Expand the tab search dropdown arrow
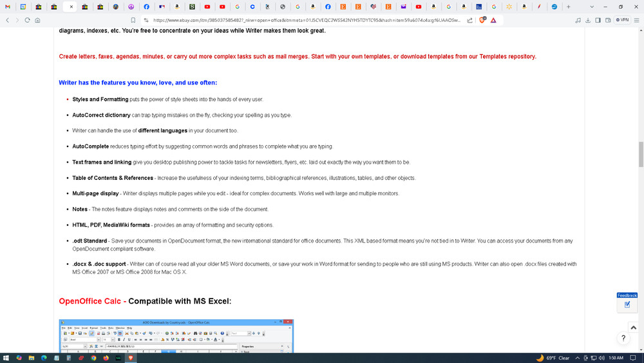644x363 pixels. [592, 6]
